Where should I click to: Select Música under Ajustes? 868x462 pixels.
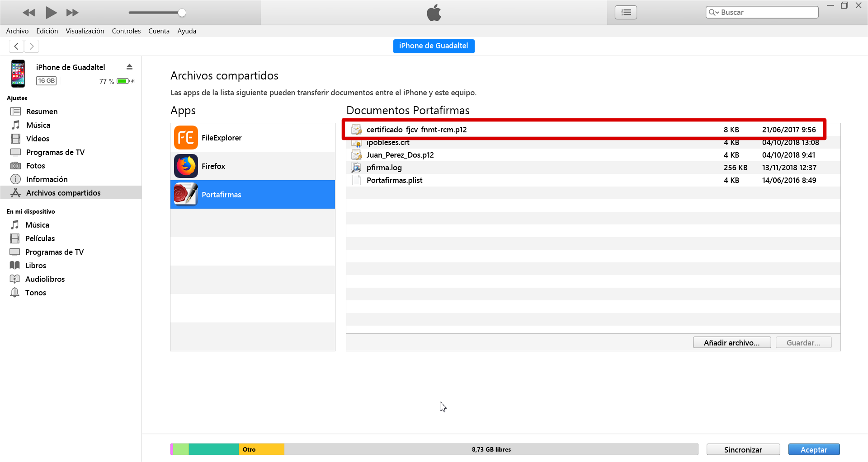pyautogui.click(x=71, y=125)
